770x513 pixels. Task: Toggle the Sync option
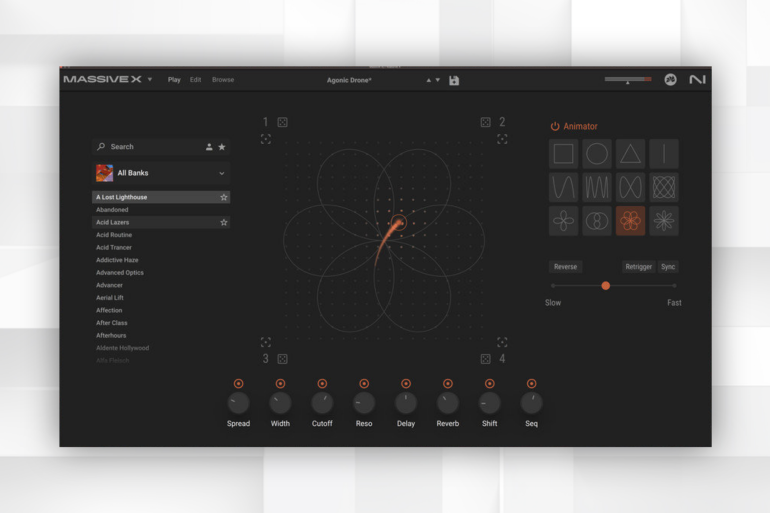coord(668,267)
